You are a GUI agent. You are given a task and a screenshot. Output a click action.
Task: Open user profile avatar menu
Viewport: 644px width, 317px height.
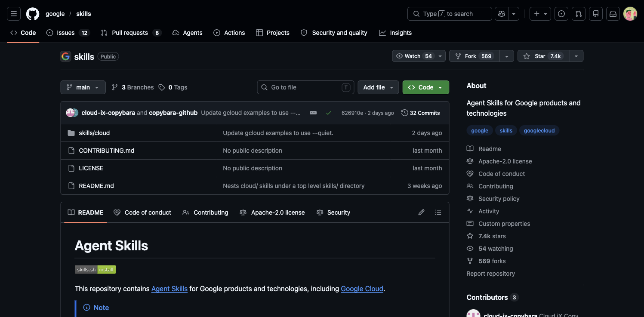coord(630,14)
